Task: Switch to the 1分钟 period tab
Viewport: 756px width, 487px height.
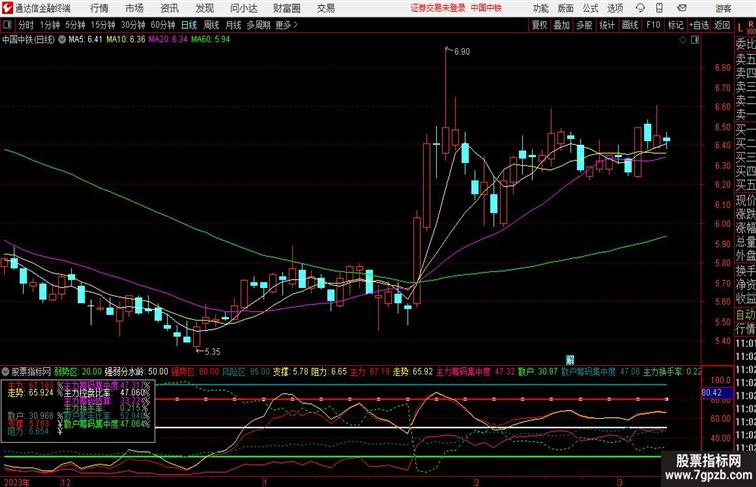Action: click(49, 25)
